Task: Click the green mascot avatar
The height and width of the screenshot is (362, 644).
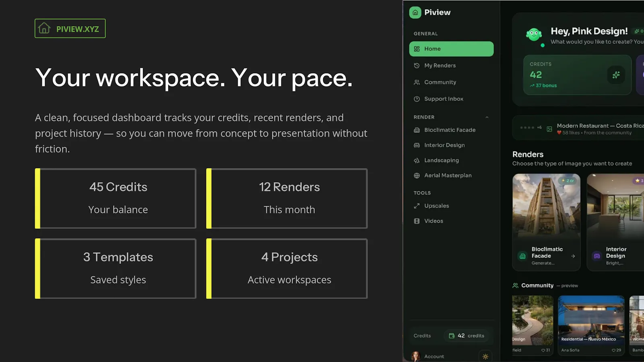Action: (x=534, y=35)
